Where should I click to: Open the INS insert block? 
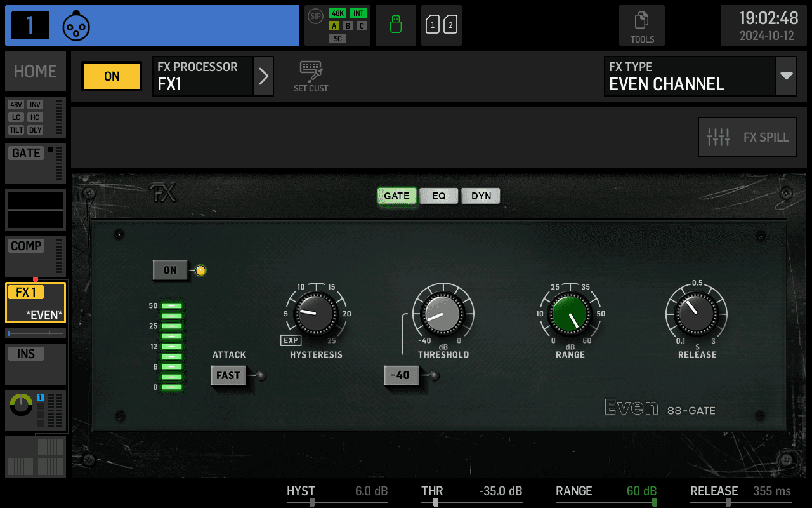[x=36, y=364]
